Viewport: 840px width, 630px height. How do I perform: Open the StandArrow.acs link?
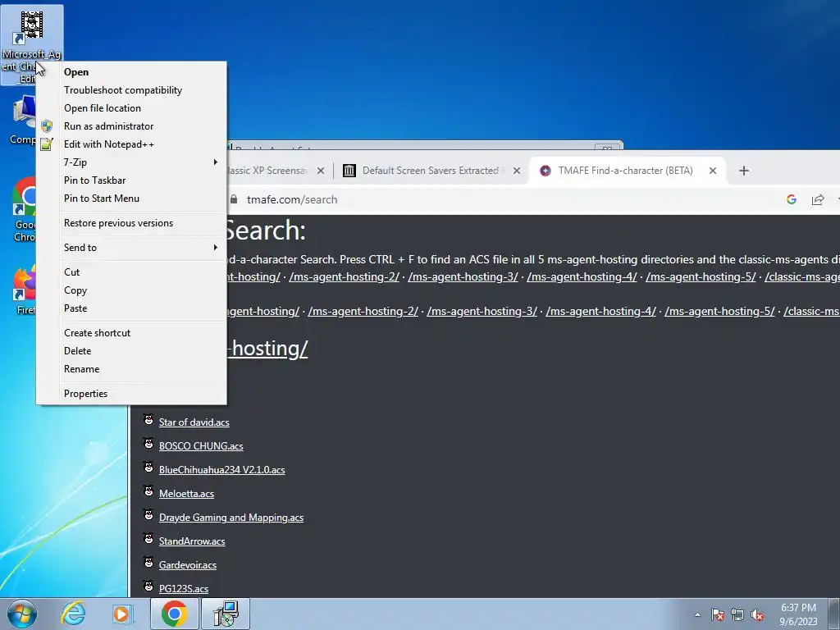point(192,541)
